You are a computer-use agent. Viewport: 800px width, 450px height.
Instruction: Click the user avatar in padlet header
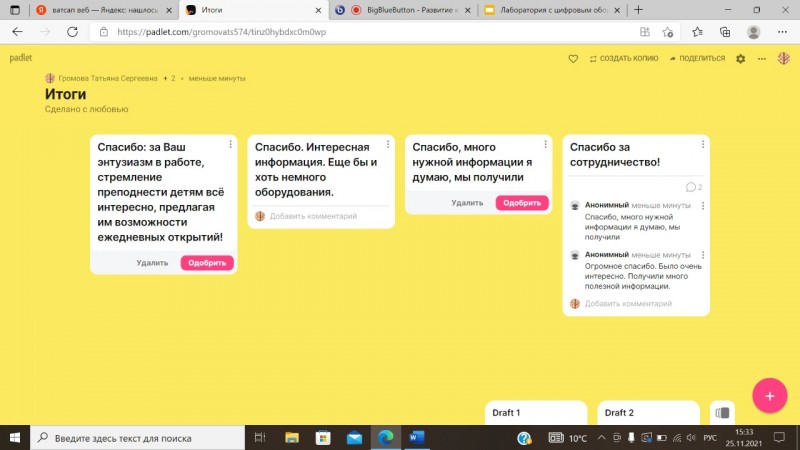(785, 59)
